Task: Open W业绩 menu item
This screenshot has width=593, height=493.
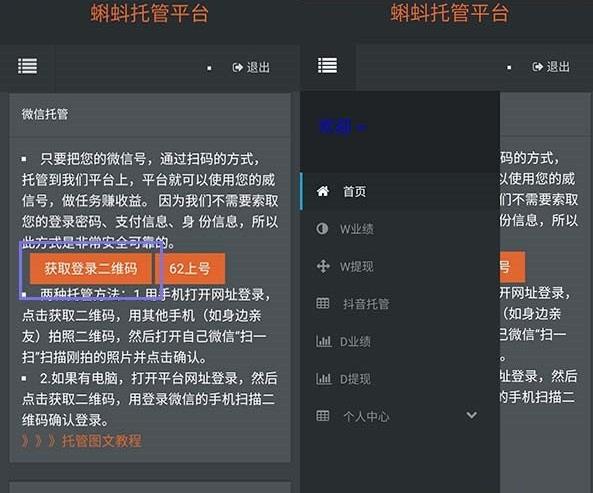Action: (x=400, y=229)
